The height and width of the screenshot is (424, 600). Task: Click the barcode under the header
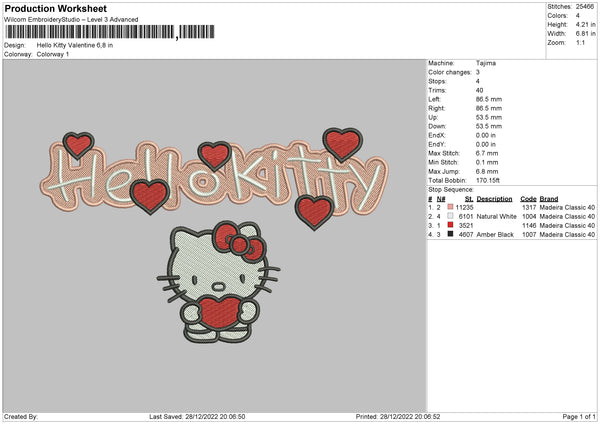tap(110, 32)
